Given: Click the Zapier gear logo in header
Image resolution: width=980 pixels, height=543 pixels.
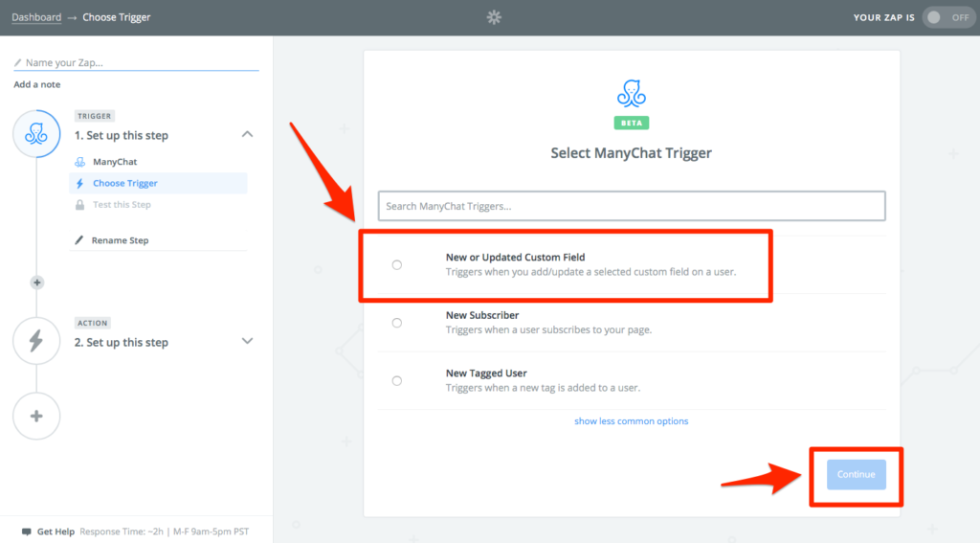Looking at the screenshot, I should (x=494, y=17).
